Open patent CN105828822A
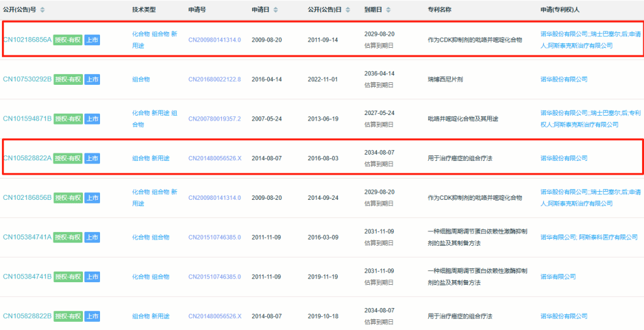 27,158
